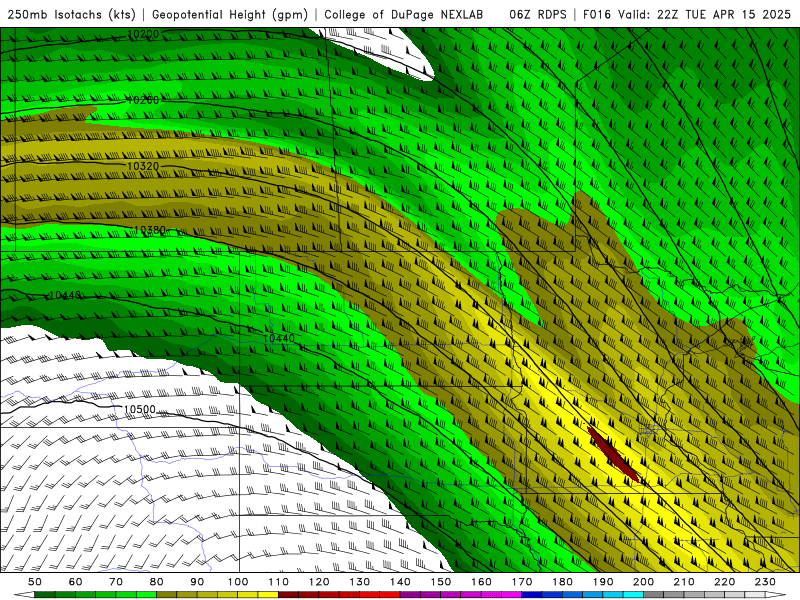Click the 160 value on the color scale
This screenshot has width=800, height=600.
click(481, 582)
